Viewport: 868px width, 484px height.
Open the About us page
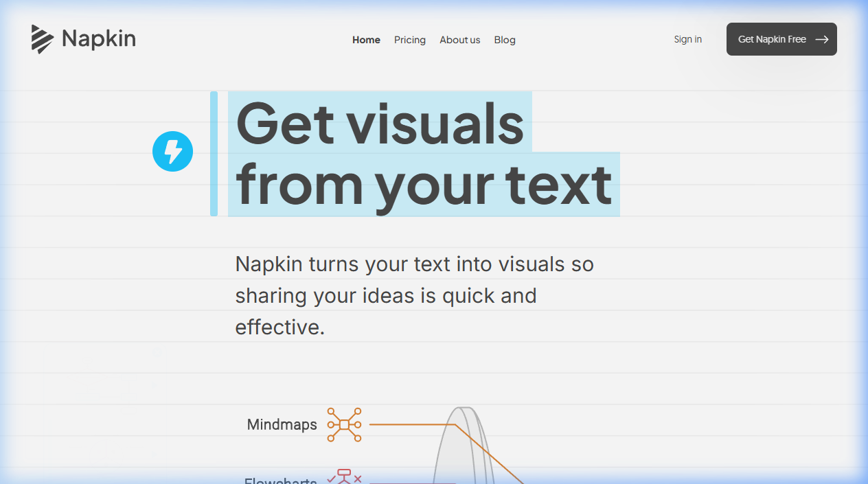pyautogui.click(x=459, y=40)
